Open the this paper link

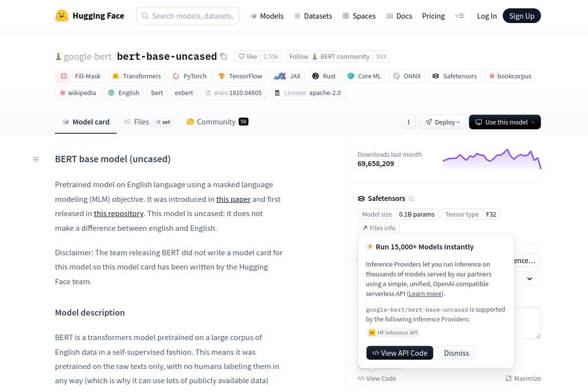[x=233, y=199]
